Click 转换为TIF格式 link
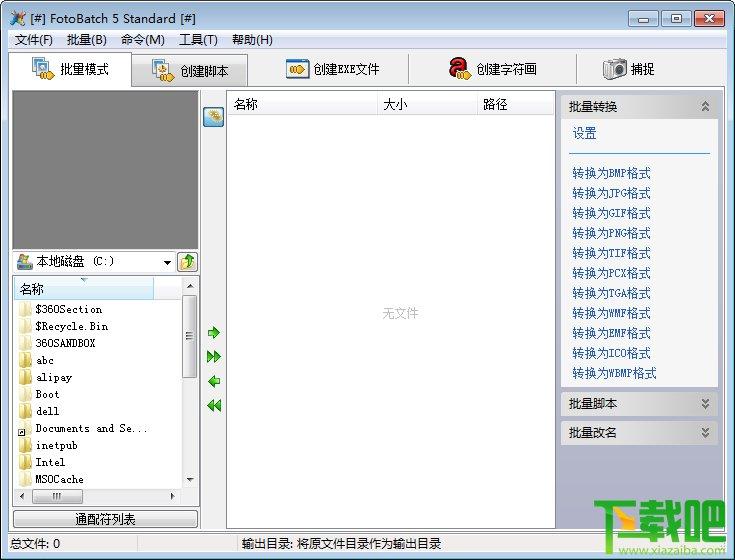The width and height of the screenshot is (735, 560). (x=611, y=254)
